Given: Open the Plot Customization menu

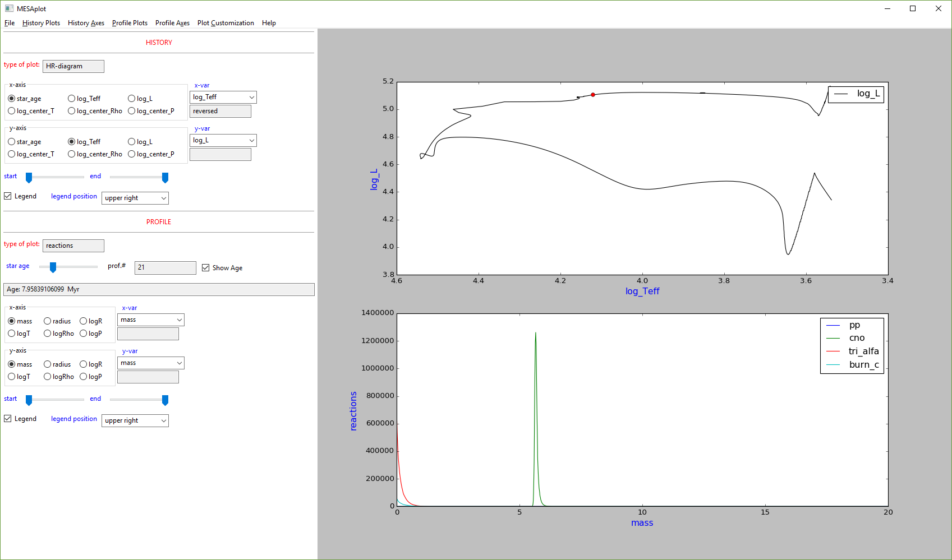Looking at the screenshot, I should click(226, 23).
